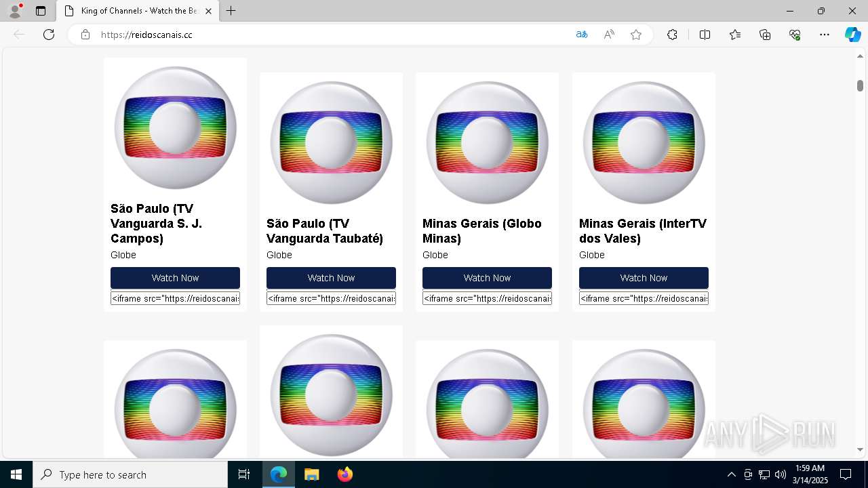Click scrollbar up arrow
The image size is (868, 488).
pyautogui.click(x=860, y=58)
